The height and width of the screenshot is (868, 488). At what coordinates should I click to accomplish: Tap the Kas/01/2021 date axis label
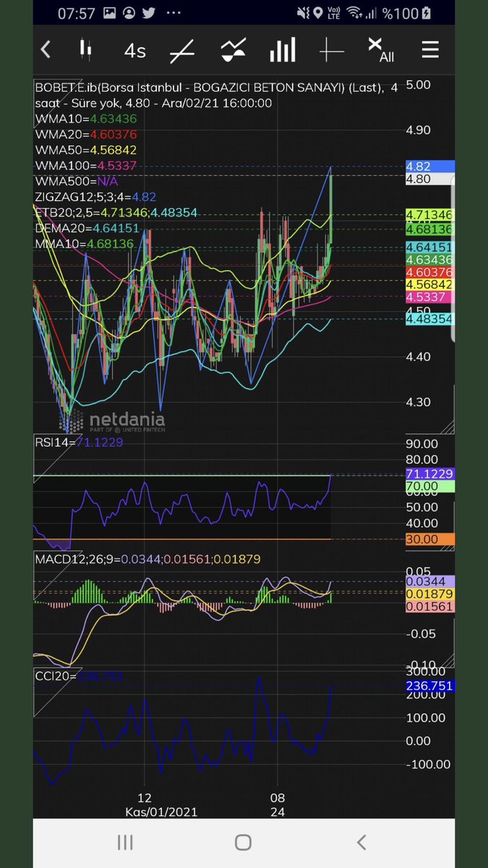click(160, 812)
